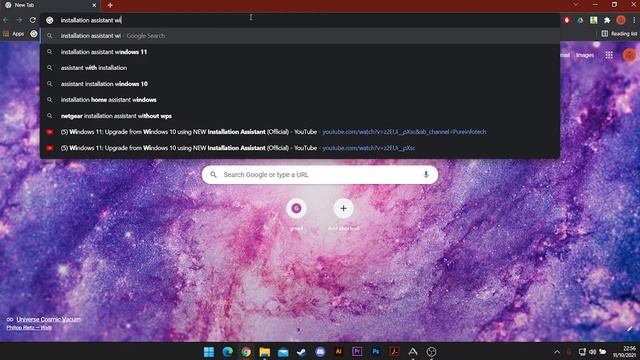
Task: Launch Adobe Illustrator from taskbar
Action: [x=339, y=351]
